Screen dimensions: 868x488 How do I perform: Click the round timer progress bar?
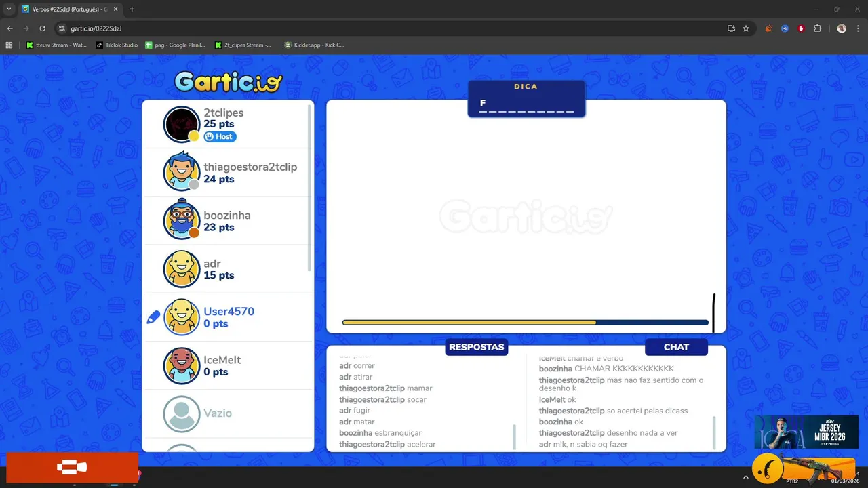526,323
